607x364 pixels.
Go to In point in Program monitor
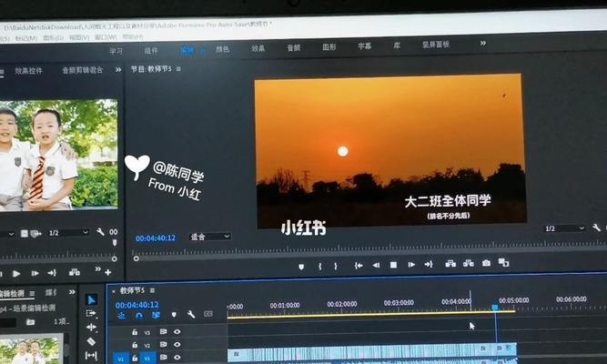[x=359, y=266]
